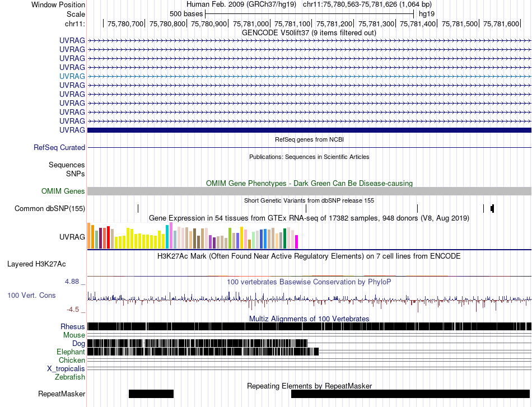The height and width of the screenshot is (407, 532).
Task: Click the thick rightmost dbSNP variant marker
Action: coord(492,209)
